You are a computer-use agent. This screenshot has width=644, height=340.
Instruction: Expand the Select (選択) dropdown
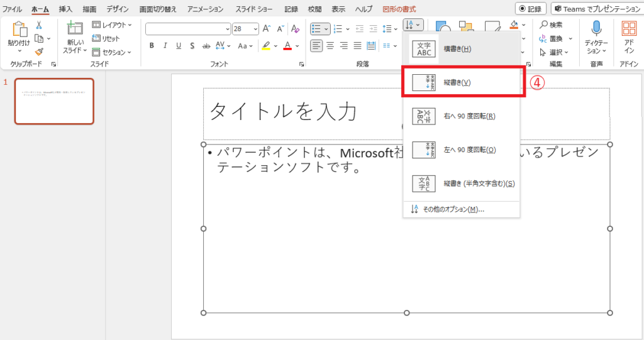(x=553, y=52)
